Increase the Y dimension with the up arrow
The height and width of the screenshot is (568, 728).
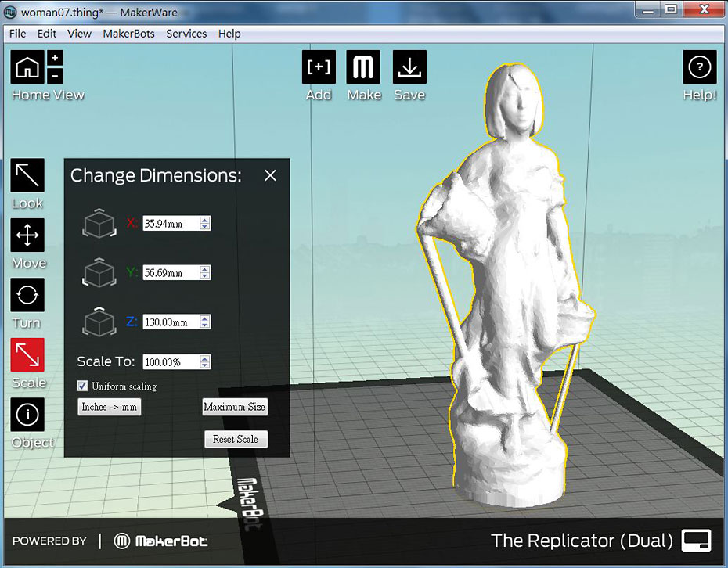coord(205,269)
